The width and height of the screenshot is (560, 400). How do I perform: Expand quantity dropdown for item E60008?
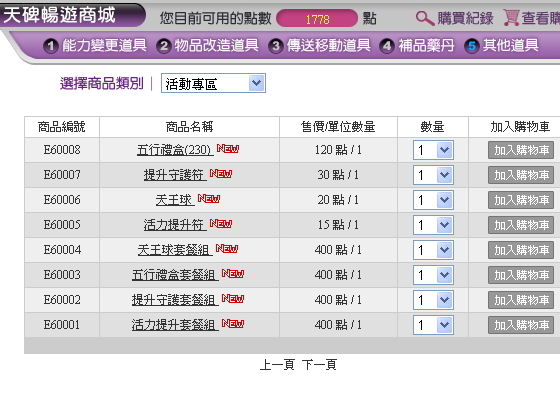click(x=433, y=150)
